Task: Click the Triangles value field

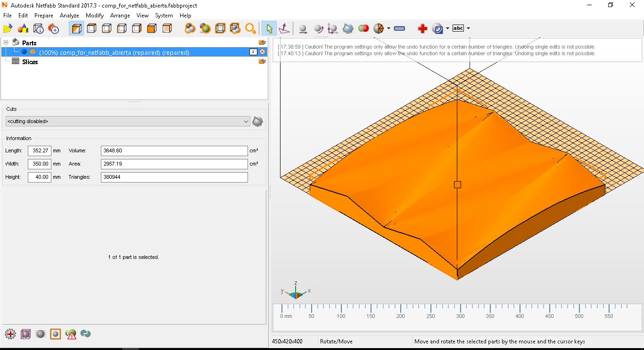Action: (174, 177)
